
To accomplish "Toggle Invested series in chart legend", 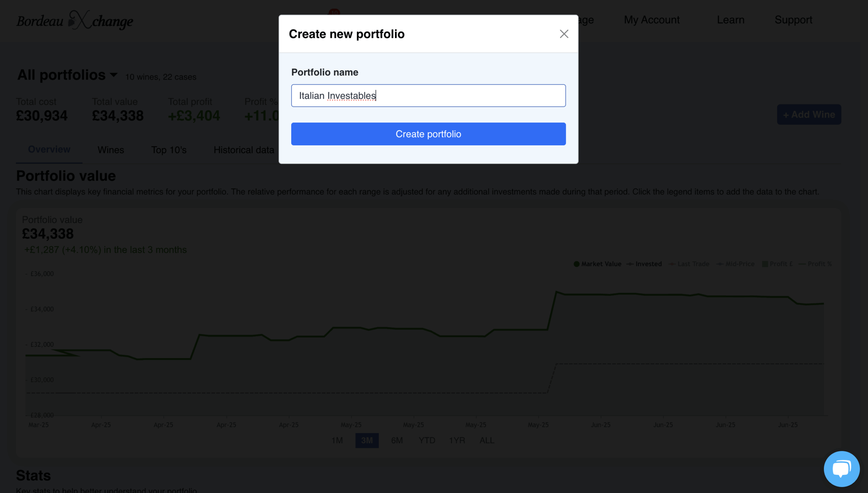I will tap(644, 264).
